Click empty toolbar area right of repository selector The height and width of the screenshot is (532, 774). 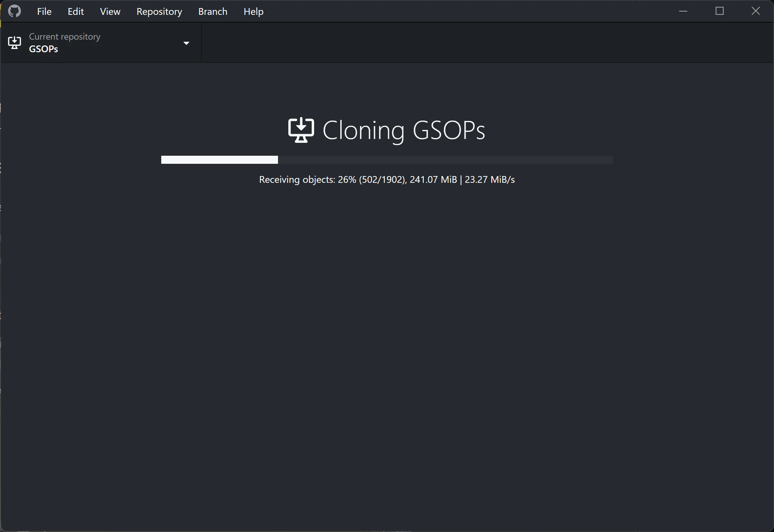coord(487,43)
